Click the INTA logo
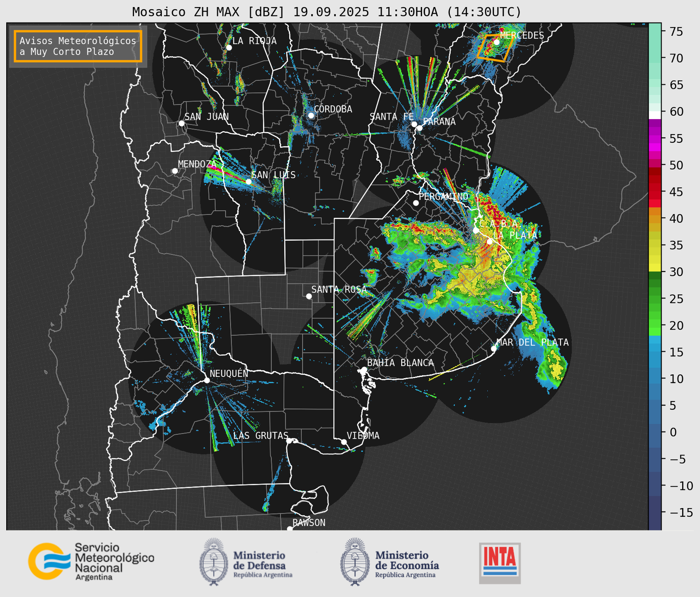 (500, 563)
